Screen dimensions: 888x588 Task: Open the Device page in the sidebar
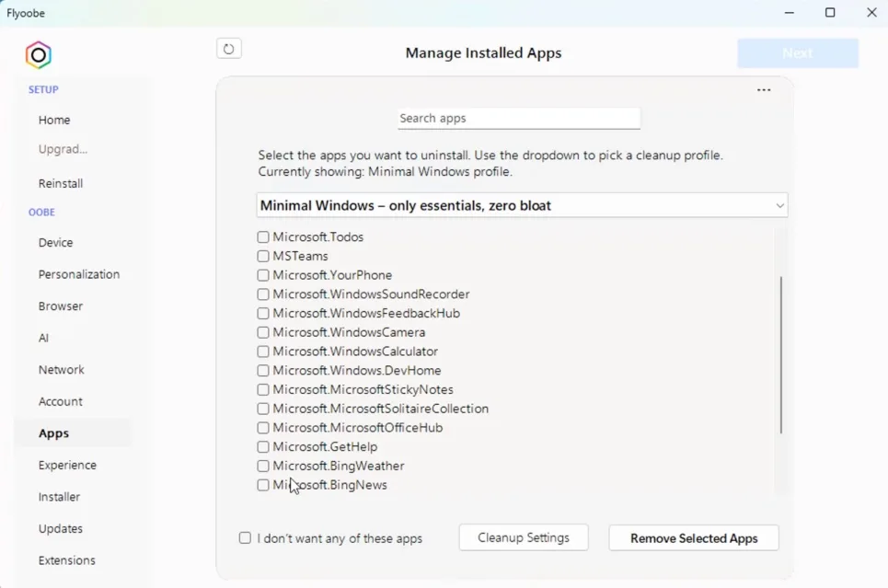tap(55, 242)
